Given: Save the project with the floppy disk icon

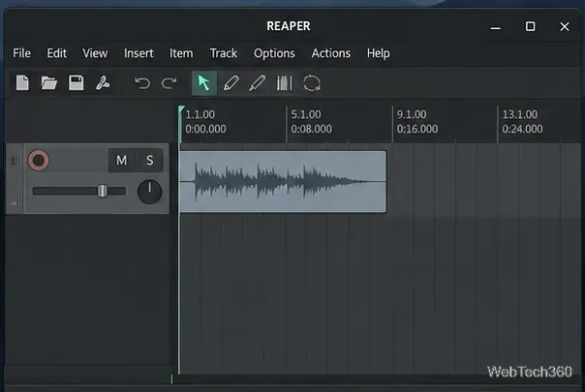Looking at the screenshot, I should pos(77,83).
